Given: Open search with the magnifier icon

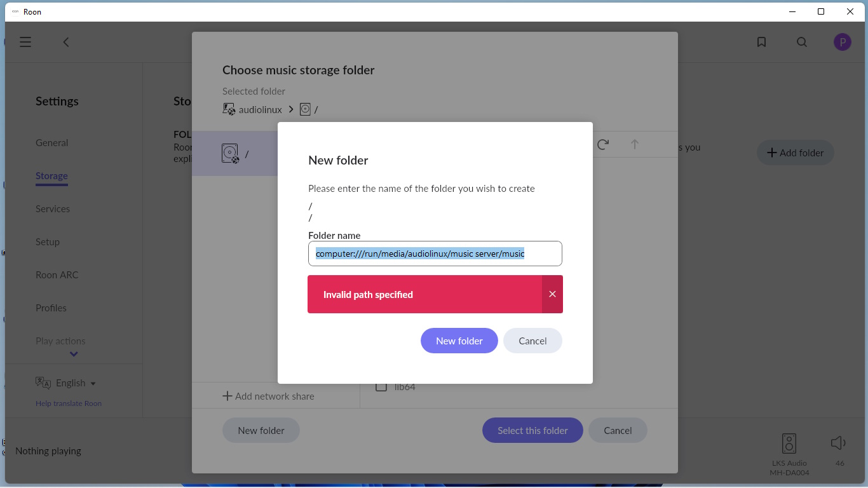Looking at the screenshot, I should pyautogui.click(x=802, y=42).
